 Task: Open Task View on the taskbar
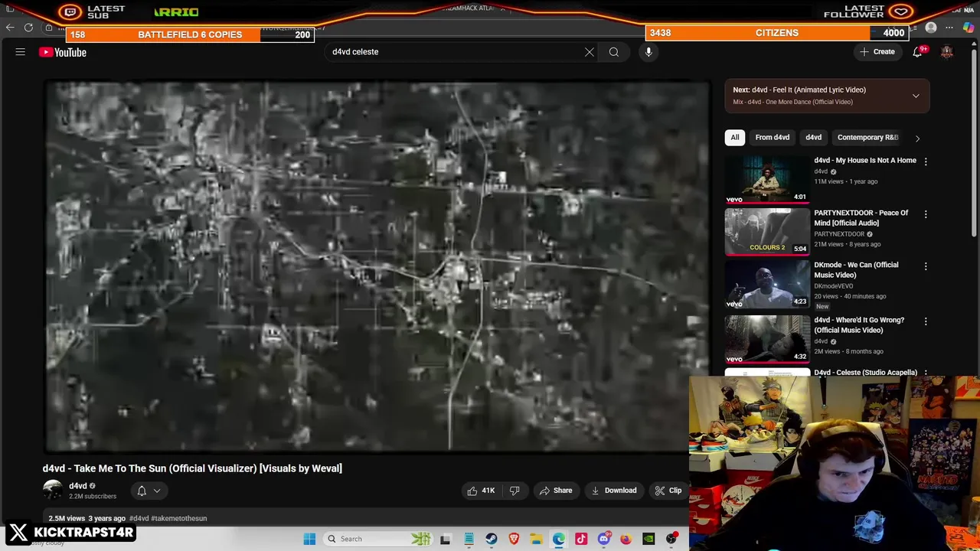[x=446, y=539]
